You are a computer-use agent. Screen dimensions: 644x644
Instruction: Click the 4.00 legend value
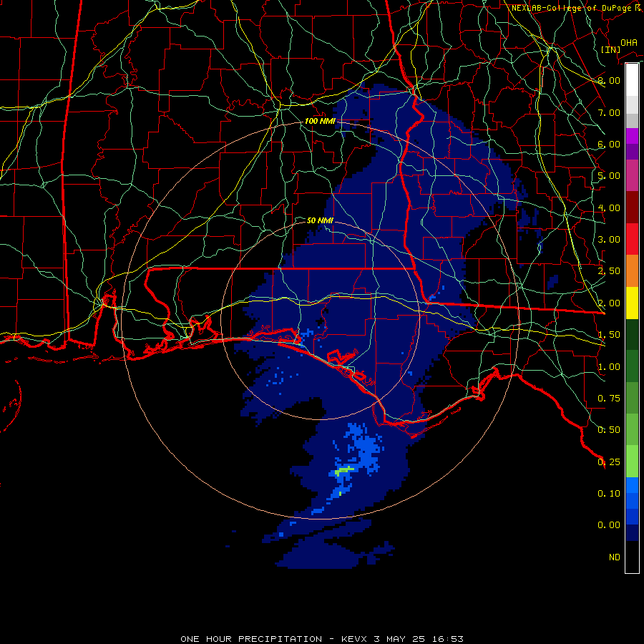pos(609,208)
